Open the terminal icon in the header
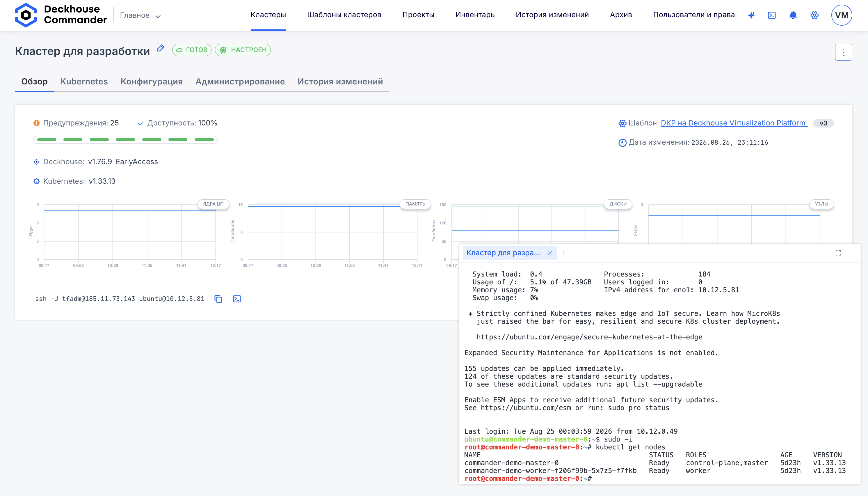The height and width of the screenshot is (496, 868). [x=772, y=15]
